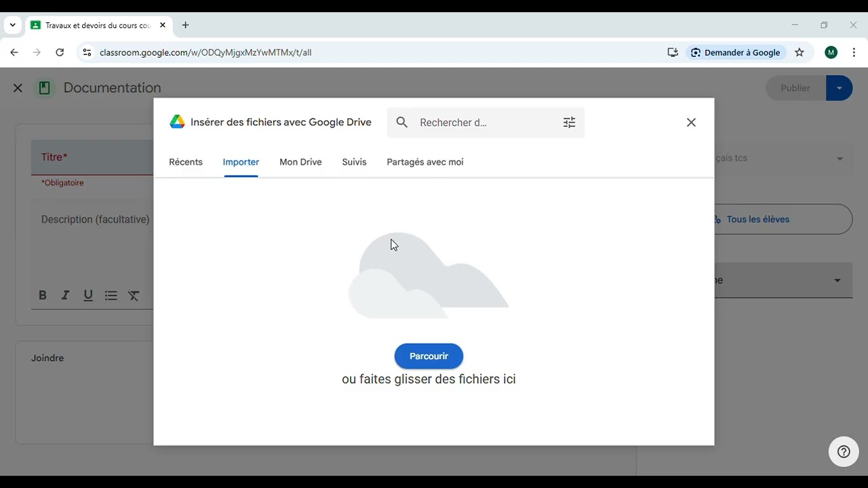Click the Google Drive logo in dialog
Image resolution: width=868 pixels, height=488 pixels.
[x=177, y=122]
